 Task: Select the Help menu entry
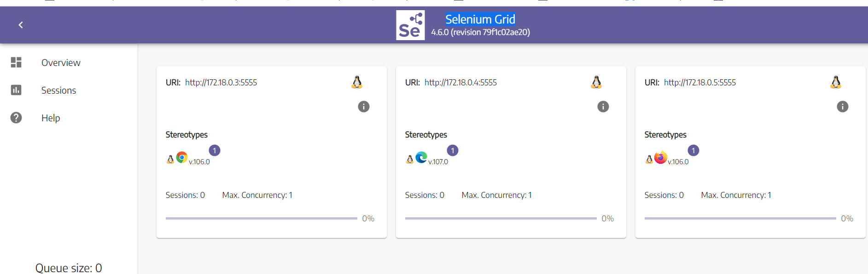(50, 118)
